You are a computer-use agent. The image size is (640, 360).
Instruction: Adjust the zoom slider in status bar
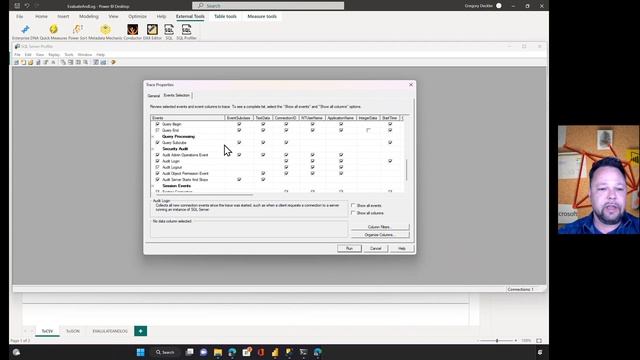pyautogui.click(x=497, y=340)
